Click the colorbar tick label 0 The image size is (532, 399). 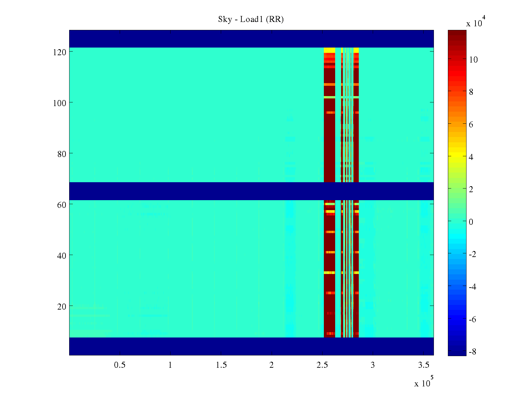point(471,222)
